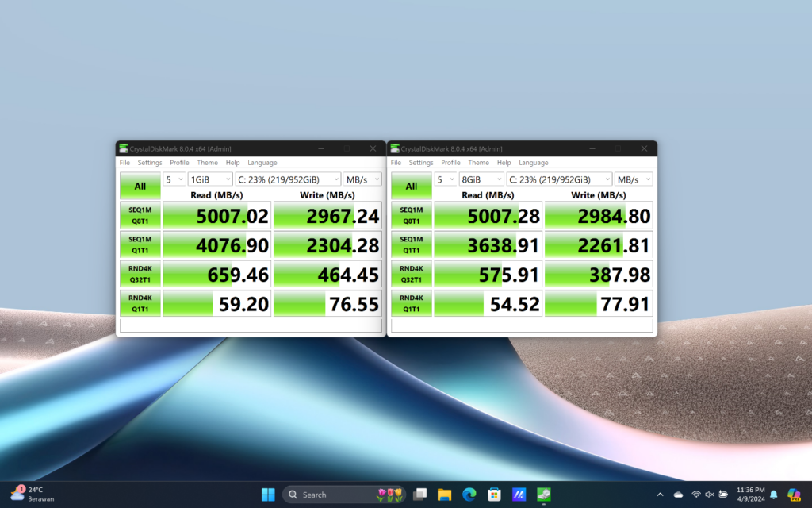Open the Language menu in the left window
The image size is (812, 508).
click(x=262, y=162)
